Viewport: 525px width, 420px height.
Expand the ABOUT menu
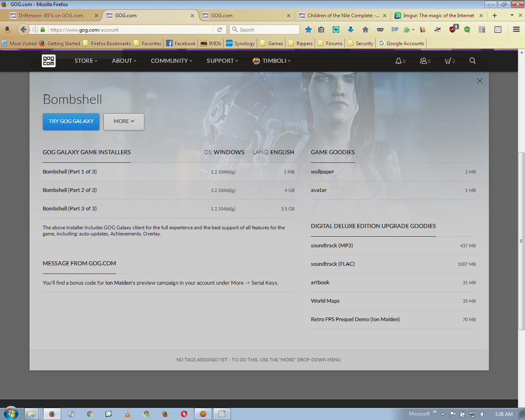(124, 61)
